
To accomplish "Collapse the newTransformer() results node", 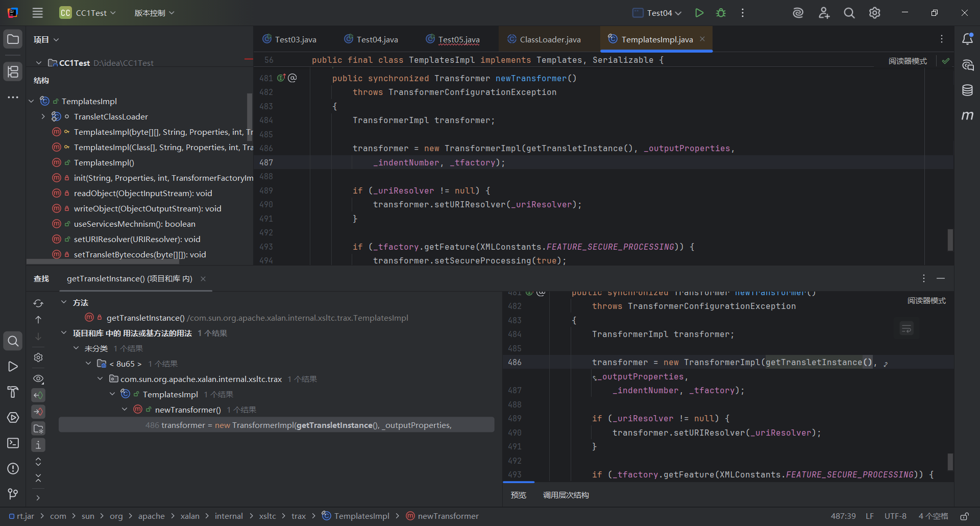I will tap(125, 410).
